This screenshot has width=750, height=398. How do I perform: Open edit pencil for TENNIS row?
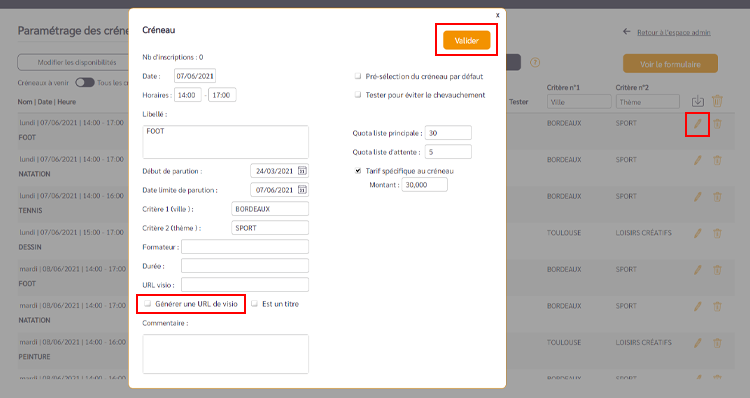coord(697,197)
